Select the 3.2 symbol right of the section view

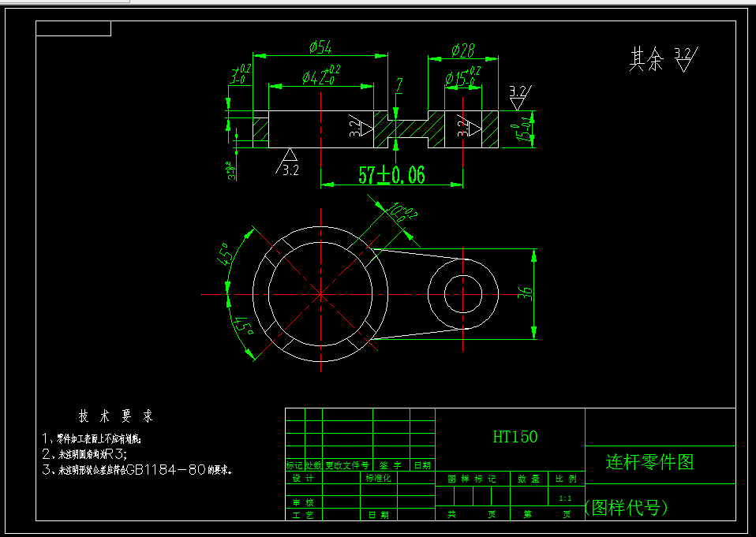coord(517,98)
